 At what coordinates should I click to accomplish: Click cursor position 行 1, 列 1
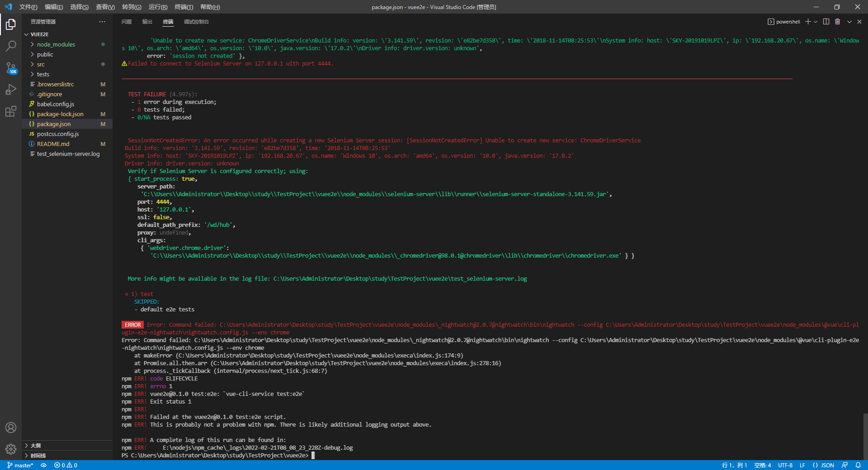[x=734, y=465]
